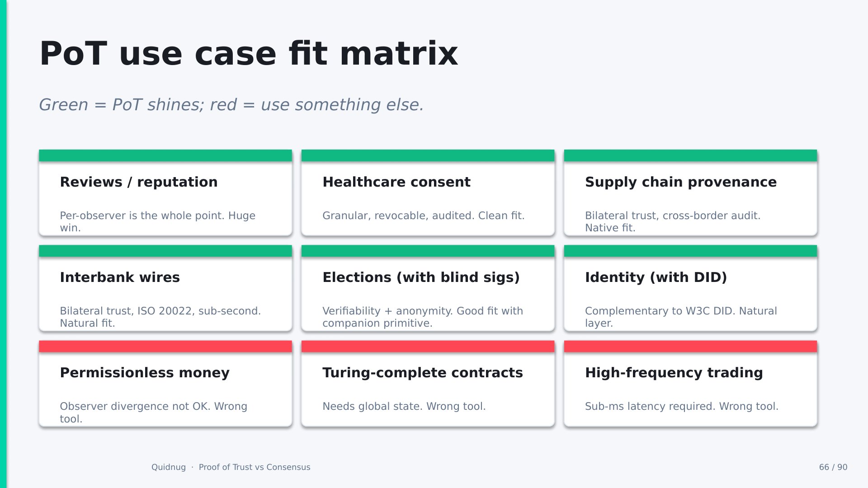This screenshot has width=868, height=488.
Task: Click green bar above Reviews / reputation
Action: click(x=165, y=155)
